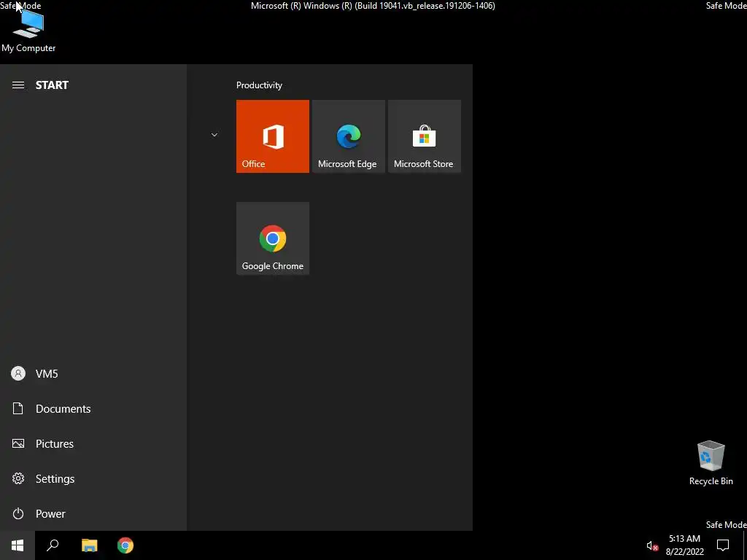Image resolution: width=747 pixels, height=560 pixels.
Task: Open the VM5 user account menu
Action: tap(93, 374)
